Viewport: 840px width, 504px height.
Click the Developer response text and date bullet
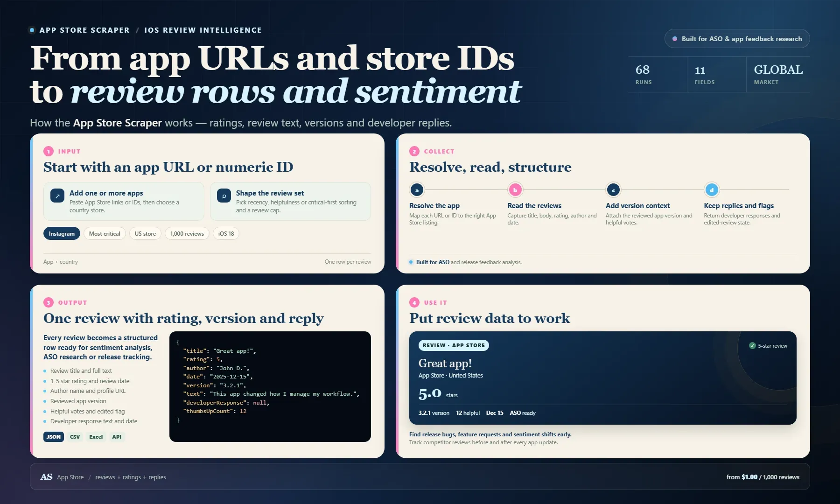(94, 421)
